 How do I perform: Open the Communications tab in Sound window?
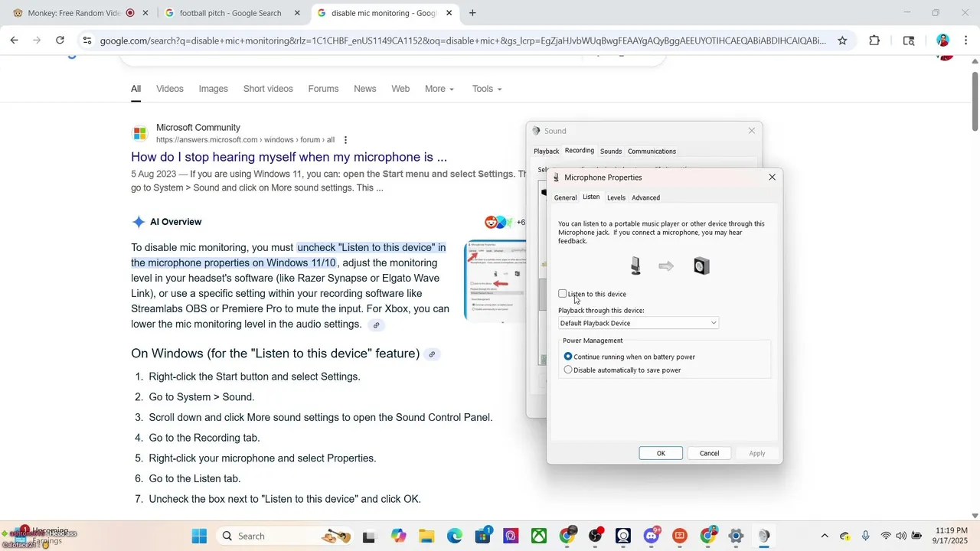(x=652, y=152)
